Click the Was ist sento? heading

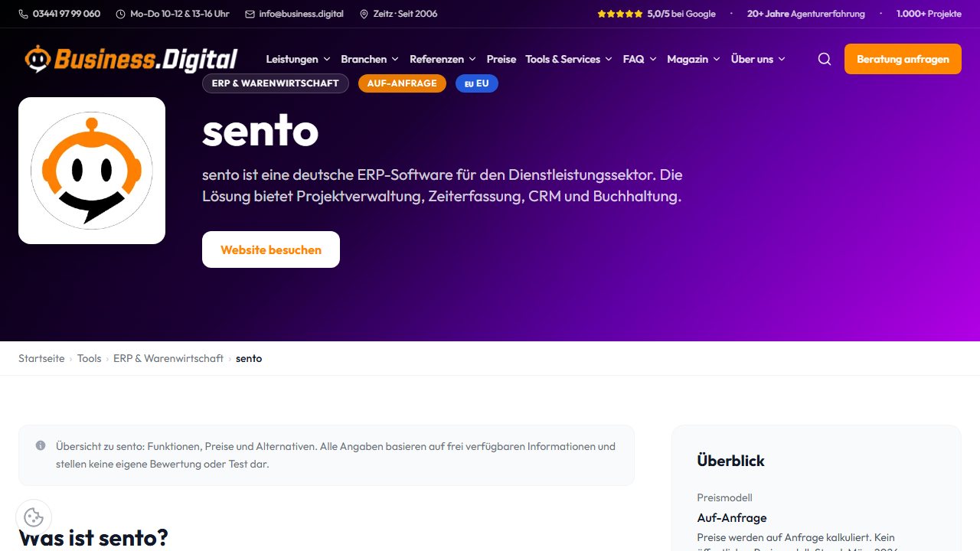[93, 537]
